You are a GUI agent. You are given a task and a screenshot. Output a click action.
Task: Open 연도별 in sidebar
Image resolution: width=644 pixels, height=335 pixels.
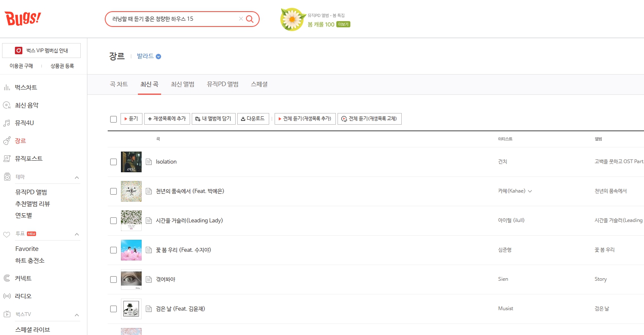click(24, 215)
